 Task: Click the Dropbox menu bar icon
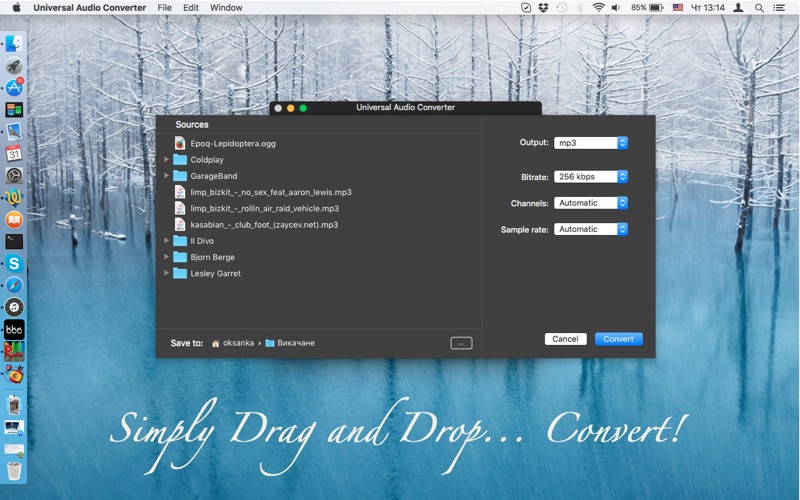click(x=543, y=7)
